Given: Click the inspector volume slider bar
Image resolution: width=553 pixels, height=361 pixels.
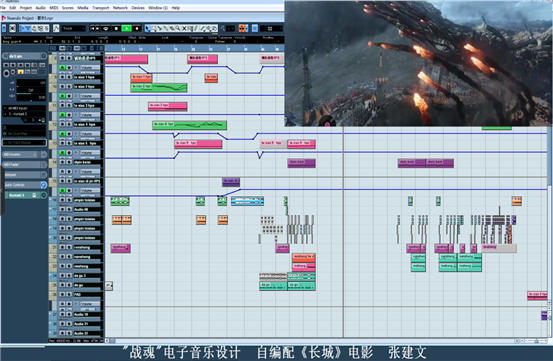Looking at the screenshot, I should click(31, 94).
